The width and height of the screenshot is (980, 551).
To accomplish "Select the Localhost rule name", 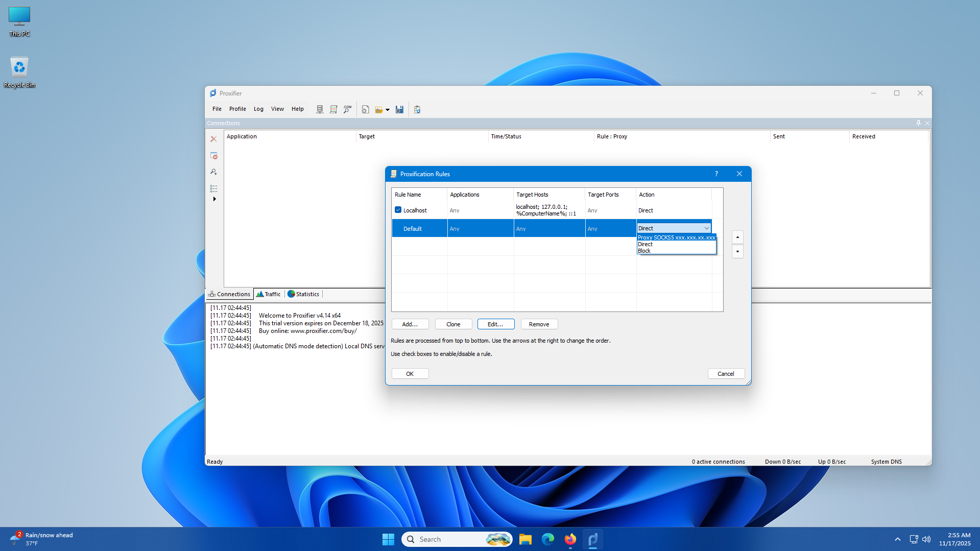I will coord(415,210).
